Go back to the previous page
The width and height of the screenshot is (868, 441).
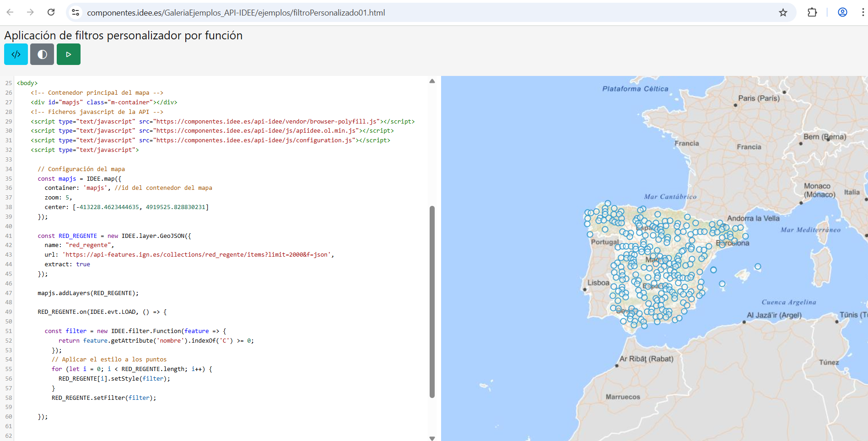point(10,12)
